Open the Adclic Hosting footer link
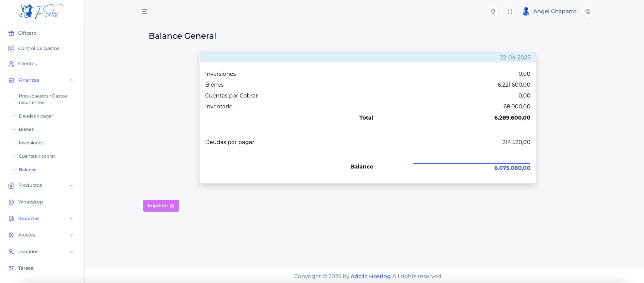Viewport: 644px width, 283px height. tap(370, 277)
